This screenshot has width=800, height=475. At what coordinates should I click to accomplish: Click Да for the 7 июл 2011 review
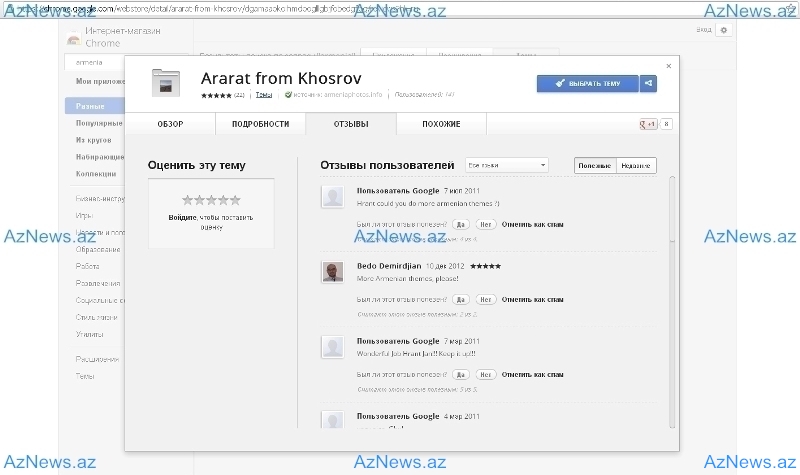click(461, 224)
